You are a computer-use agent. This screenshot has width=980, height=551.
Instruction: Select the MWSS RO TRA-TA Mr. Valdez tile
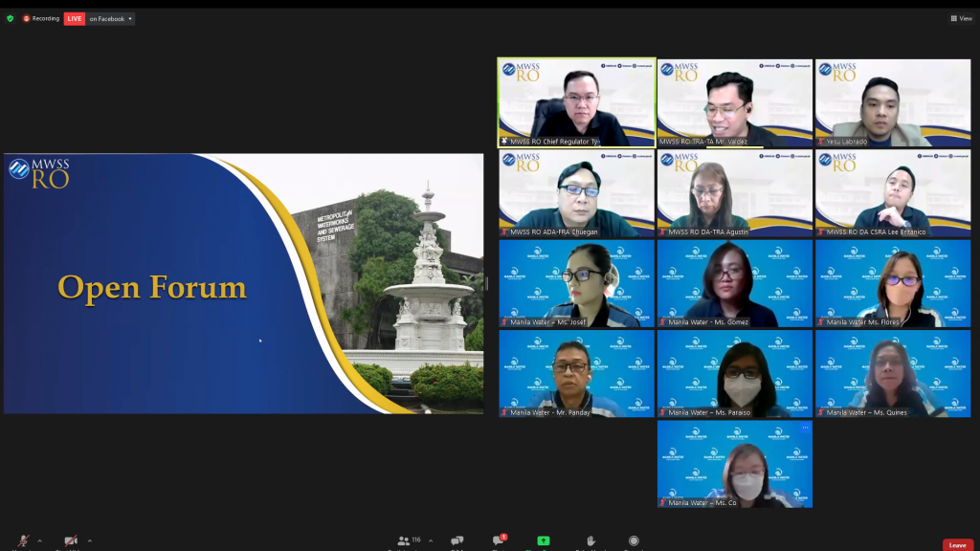[x=734, y=103]
